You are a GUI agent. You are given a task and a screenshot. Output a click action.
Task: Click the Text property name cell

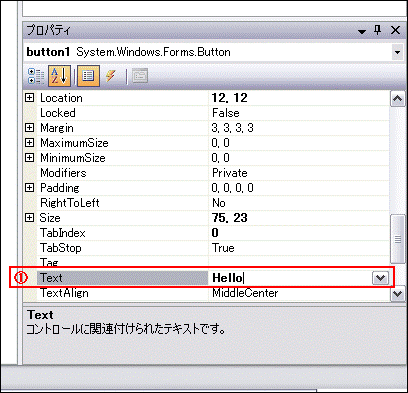[122, 278]
